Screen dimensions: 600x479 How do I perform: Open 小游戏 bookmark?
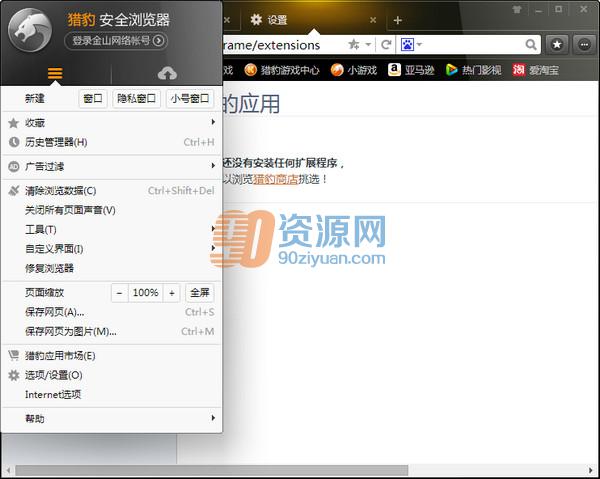(x=354, y=70)
